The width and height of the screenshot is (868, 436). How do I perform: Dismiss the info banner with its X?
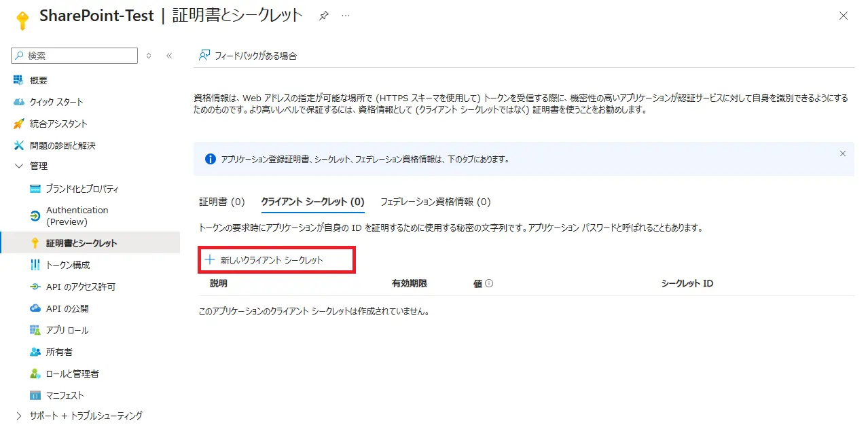coord(843,153)
